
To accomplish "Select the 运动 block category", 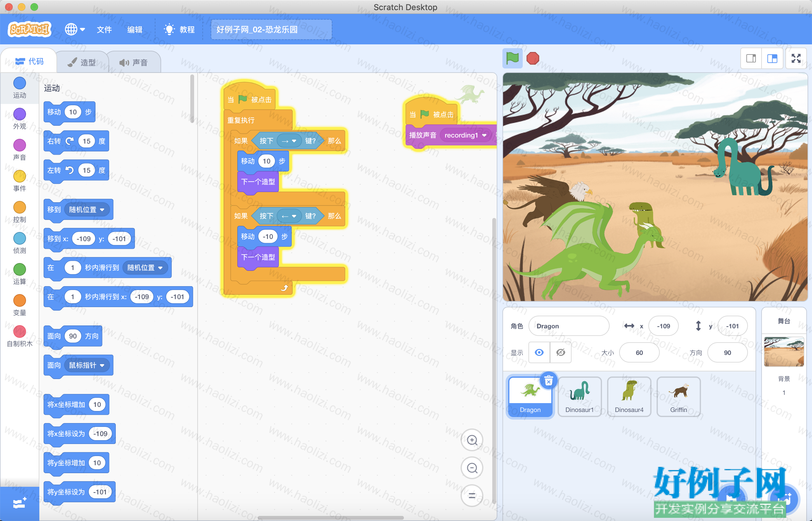I will click(x=19, y=87).
